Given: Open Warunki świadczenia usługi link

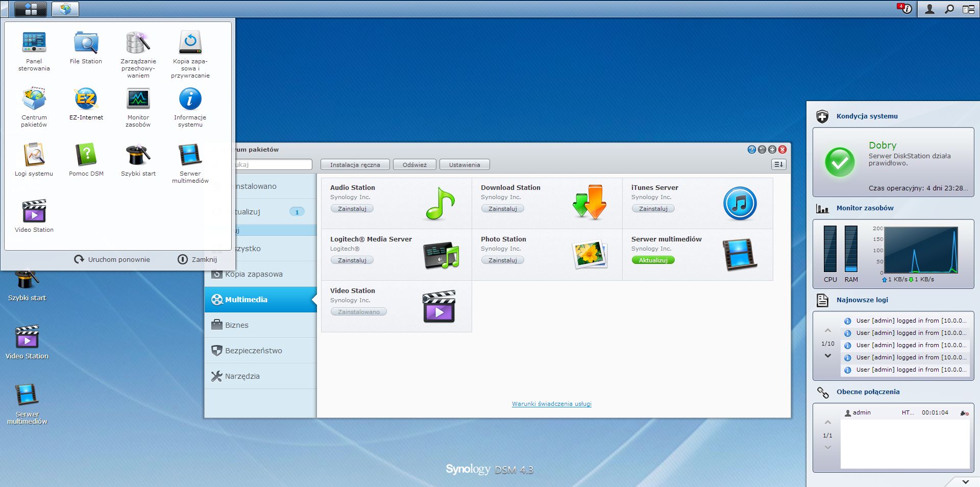Looking at the screenshot, I should [x=551, y=404].
